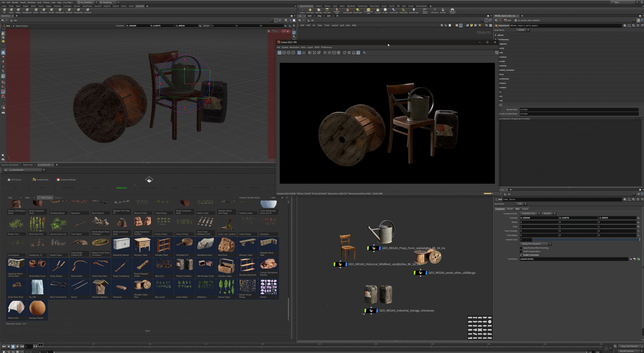Image resolution: width=644 pixels, height=353 pixels.
Task: Open the Modify Pre-Transform dropdown
Action: (536, 244)
